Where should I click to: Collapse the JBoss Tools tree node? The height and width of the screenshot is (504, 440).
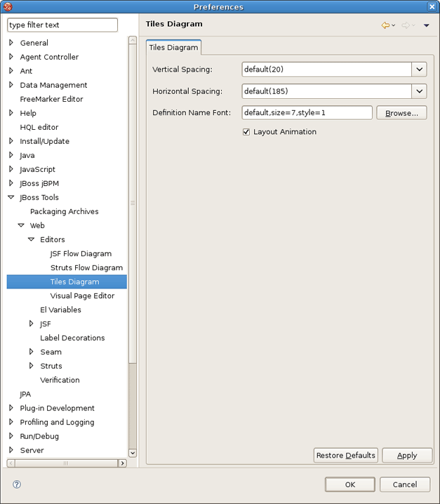11,197
